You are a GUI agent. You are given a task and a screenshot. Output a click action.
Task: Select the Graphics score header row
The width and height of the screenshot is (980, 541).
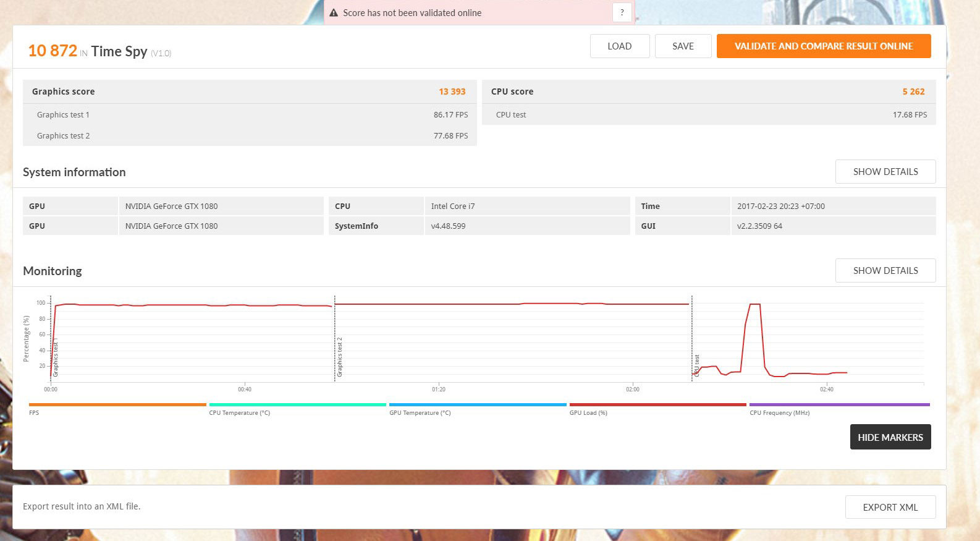pyautogui.click(x=249, y=92)
